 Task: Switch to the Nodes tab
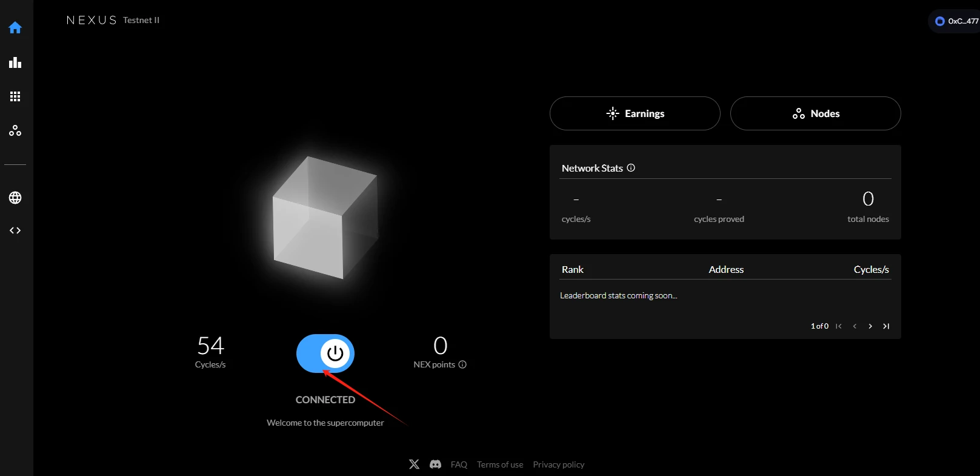(x=815, y=113)
